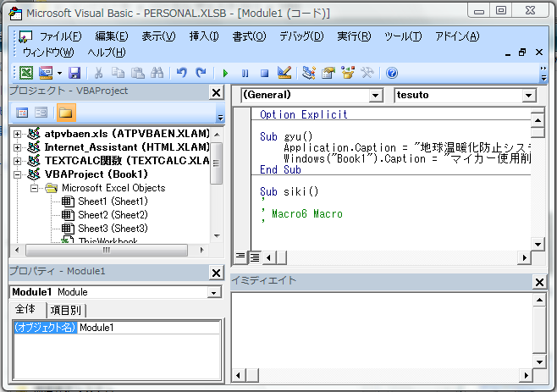This screenshot has width=557, height=392.
Task: Toggle Design Mode icon
Action: pyautogui.click(x=284, y=73)
